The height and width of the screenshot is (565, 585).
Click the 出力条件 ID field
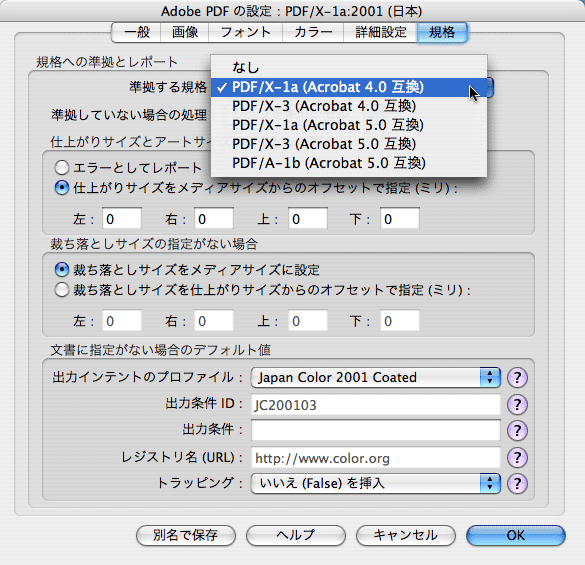click(x=376, y=405)
